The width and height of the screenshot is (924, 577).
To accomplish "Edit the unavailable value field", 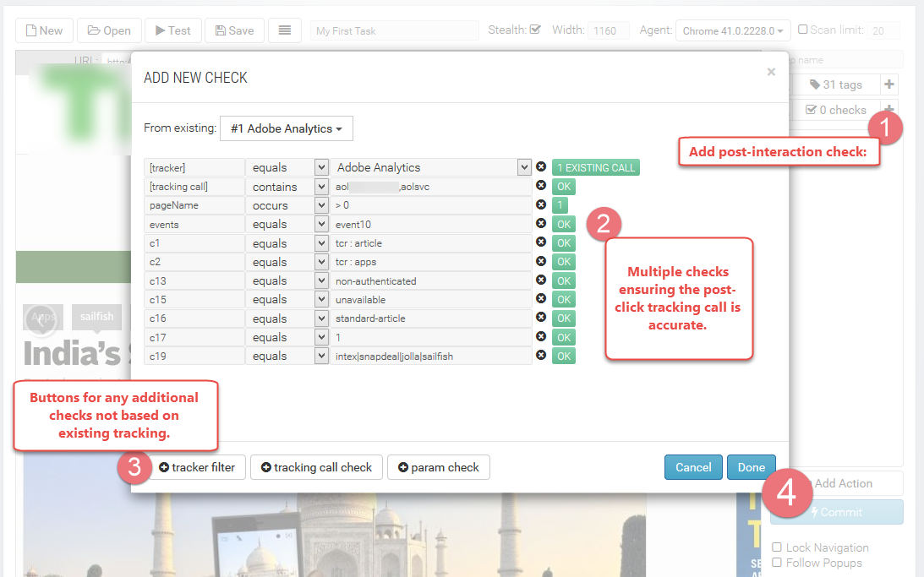I will (431, 300).
